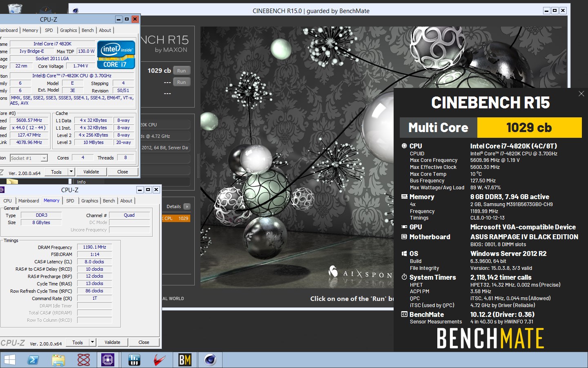The width and height of the screenshot is (588, 368).
Task: Click the red atom-shaped taskbar icon
Action: pyautogui.click(x=84, y=360)
